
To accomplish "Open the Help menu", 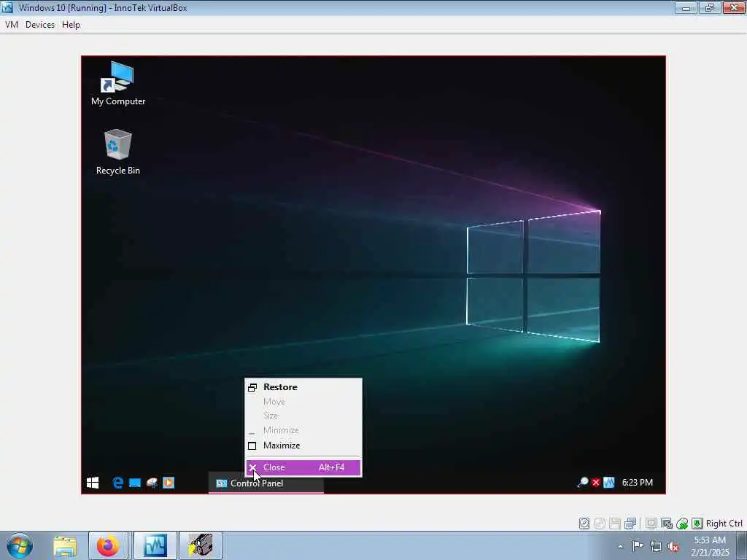I will coord(71,25).
